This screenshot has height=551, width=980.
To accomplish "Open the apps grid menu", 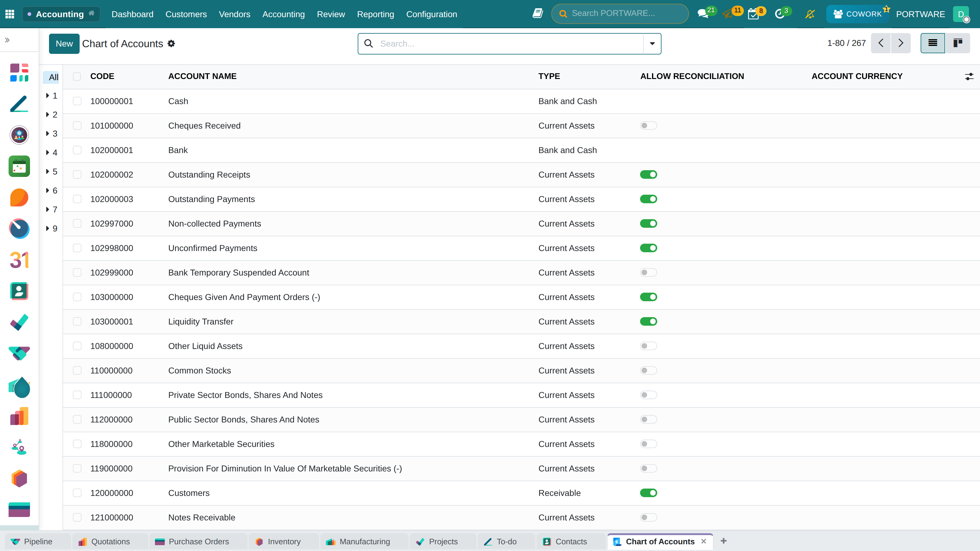I will (9, 14).
